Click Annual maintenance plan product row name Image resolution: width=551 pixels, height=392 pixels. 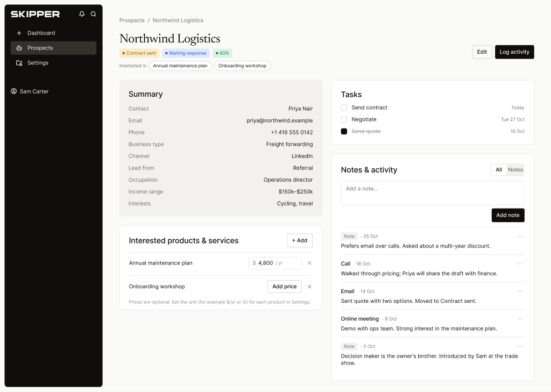(160, 263)
